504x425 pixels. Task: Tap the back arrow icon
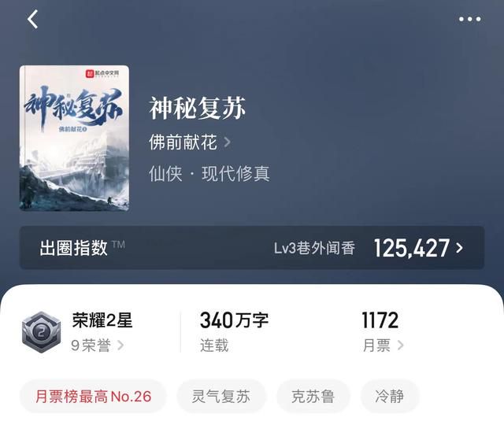pyautogui.click(x=32, y=19)
